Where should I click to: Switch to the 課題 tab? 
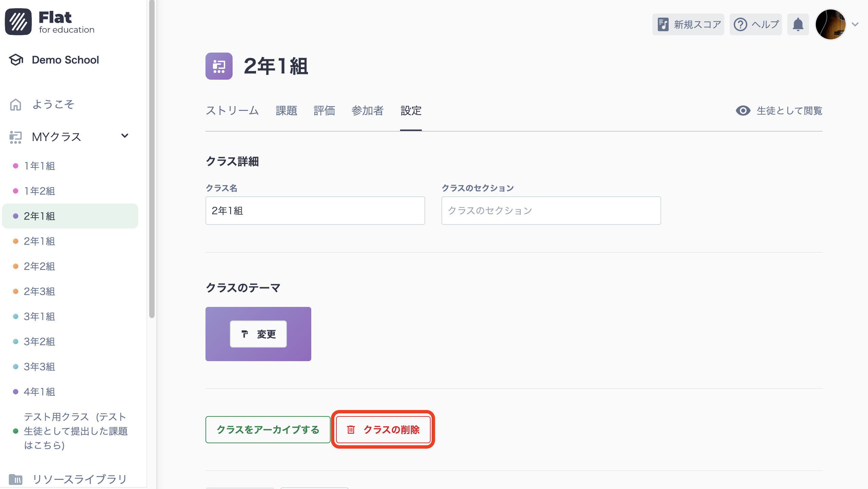point(287,111)
